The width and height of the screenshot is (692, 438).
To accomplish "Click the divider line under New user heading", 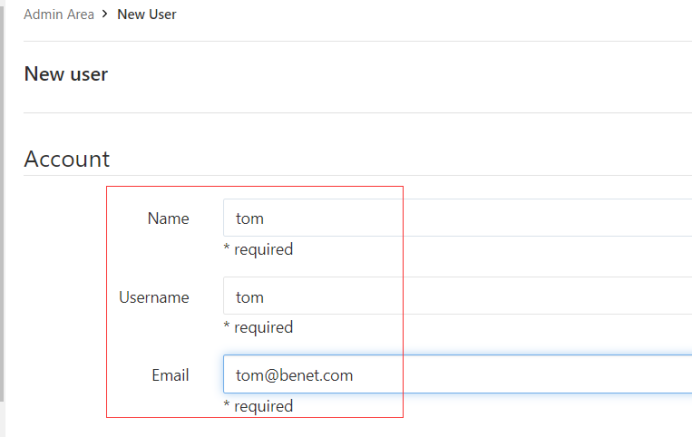I will 350,112.
